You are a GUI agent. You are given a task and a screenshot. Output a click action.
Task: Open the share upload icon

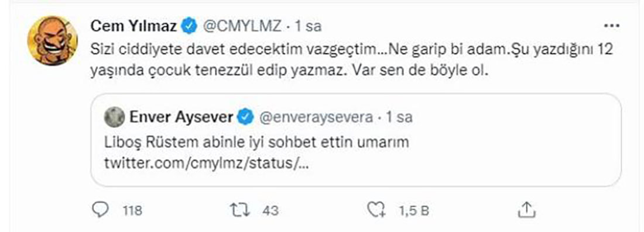click(526, 210)
